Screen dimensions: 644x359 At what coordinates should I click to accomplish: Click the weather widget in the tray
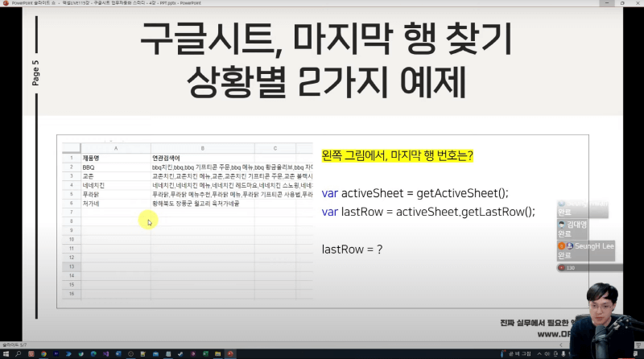(x=516, y=353)
